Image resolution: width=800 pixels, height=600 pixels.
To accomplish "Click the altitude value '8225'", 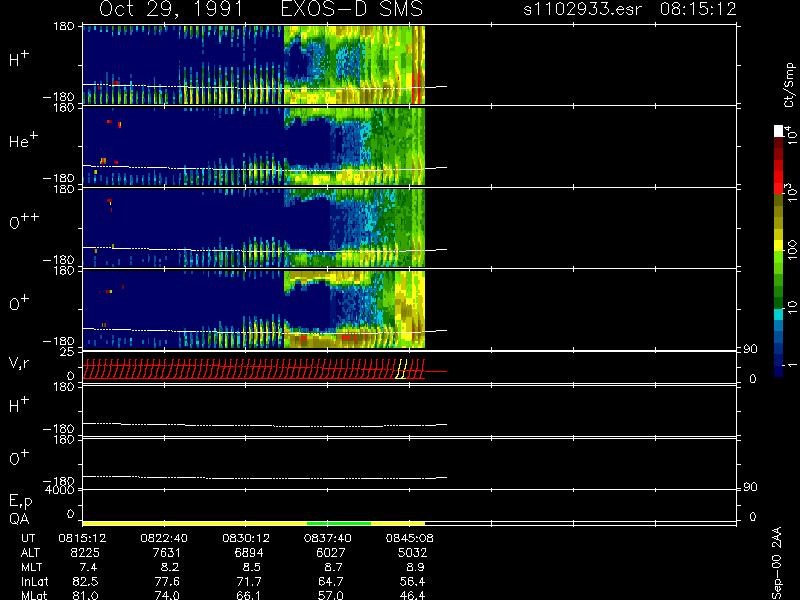I will (x=85, y=553).
